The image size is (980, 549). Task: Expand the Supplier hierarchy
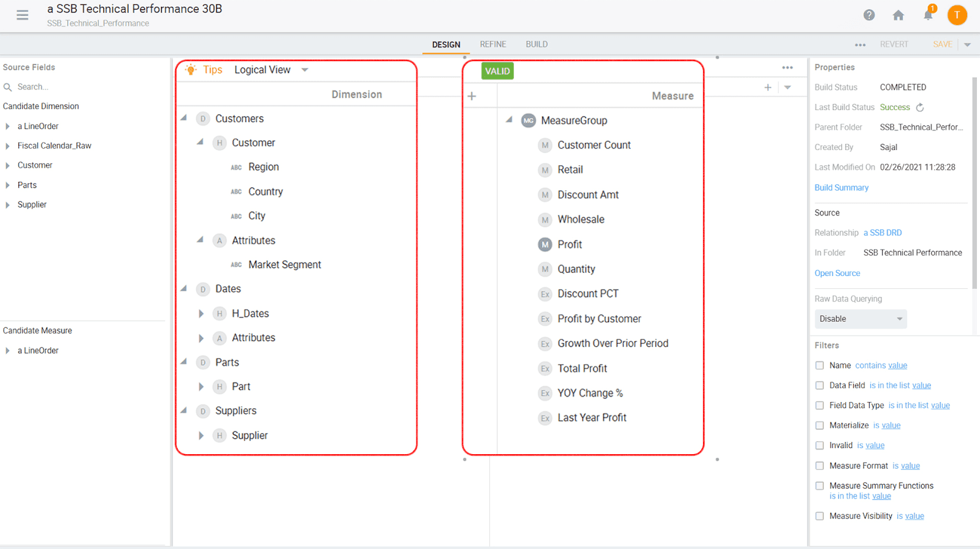pyautogui.click(x=201, y=435)
